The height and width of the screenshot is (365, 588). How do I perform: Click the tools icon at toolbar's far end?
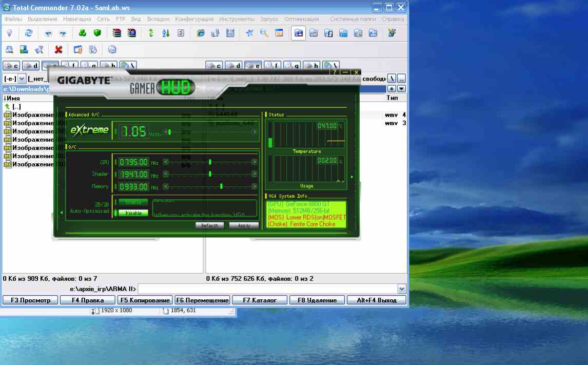(392, 33)
